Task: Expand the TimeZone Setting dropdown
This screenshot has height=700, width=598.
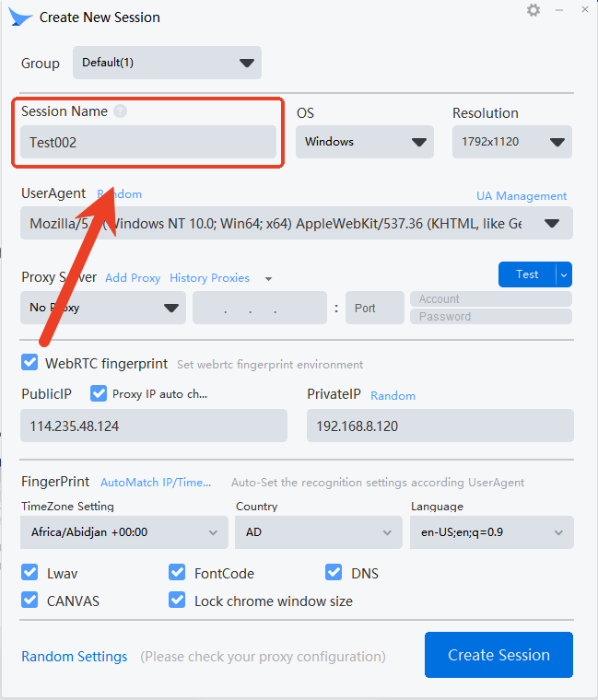Action: pyautogui.click(x=123, y=532)
